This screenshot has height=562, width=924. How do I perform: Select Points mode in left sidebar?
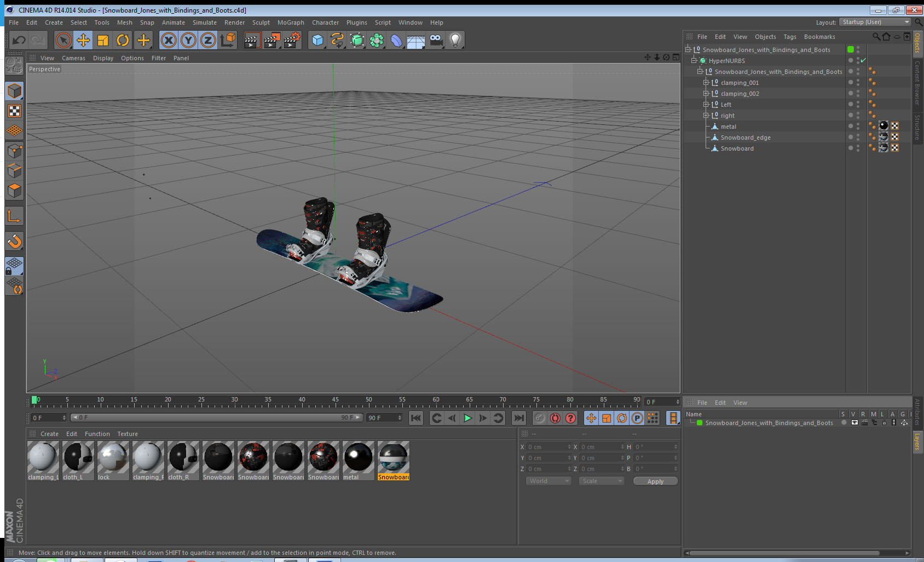[14, 151]
